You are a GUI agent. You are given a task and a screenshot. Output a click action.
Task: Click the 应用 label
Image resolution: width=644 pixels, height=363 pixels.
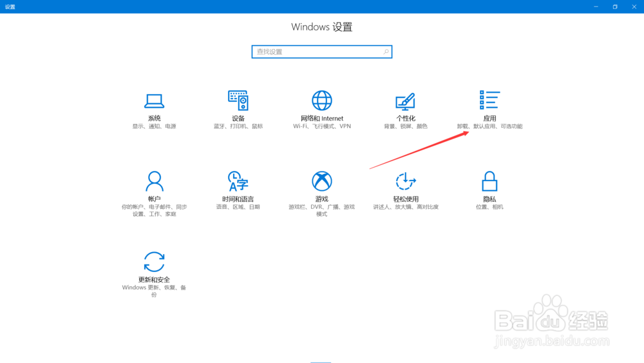tap(489, 119)
